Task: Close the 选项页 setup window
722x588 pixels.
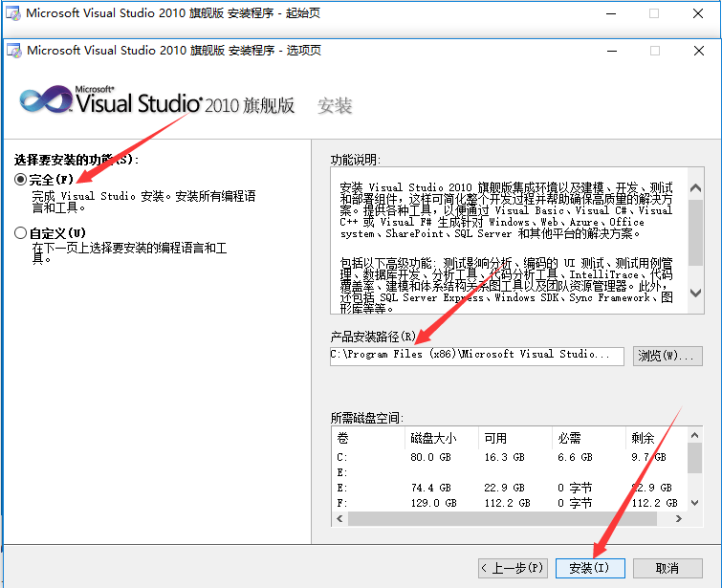Action: 698,51
